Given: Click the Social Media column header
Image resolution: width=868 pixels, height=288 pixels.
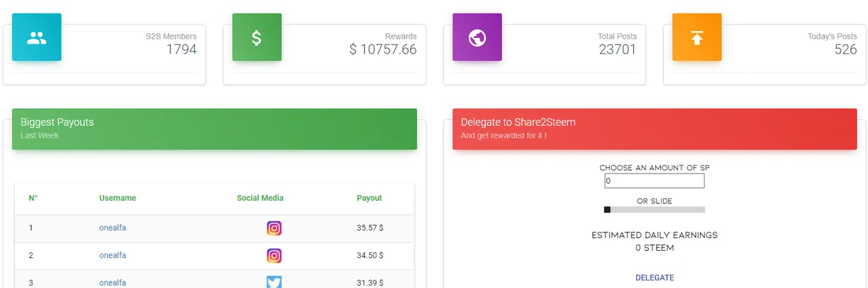Looking at the screenshot, I should coord(260,198).
